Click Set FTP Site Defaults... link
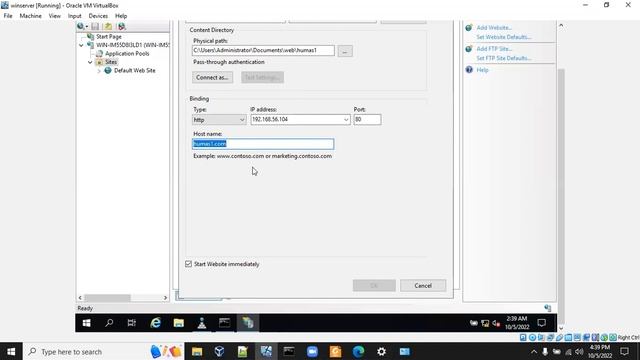 [x=504, y=58]
